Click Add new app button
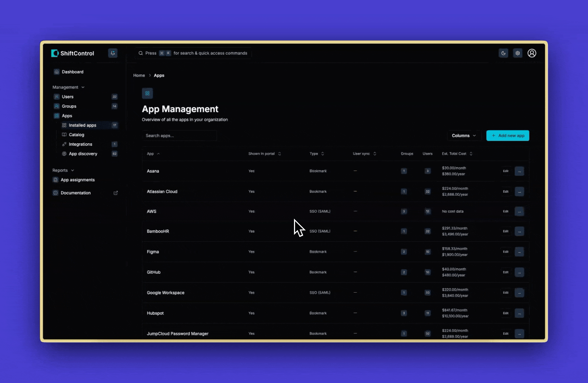Viewport: 588px width, 383px height. pyautogui.click(x=507, y=136)
